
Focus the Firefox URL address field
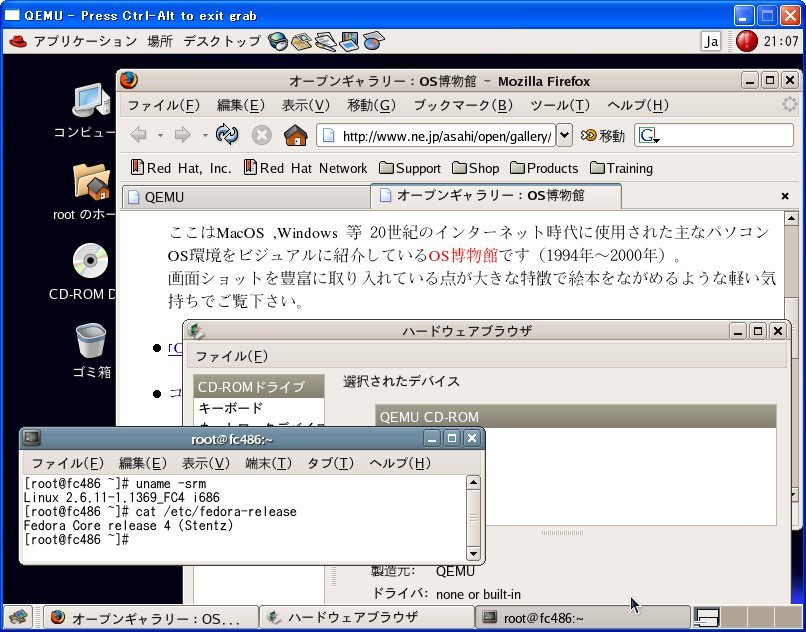[x=436, y=136]
